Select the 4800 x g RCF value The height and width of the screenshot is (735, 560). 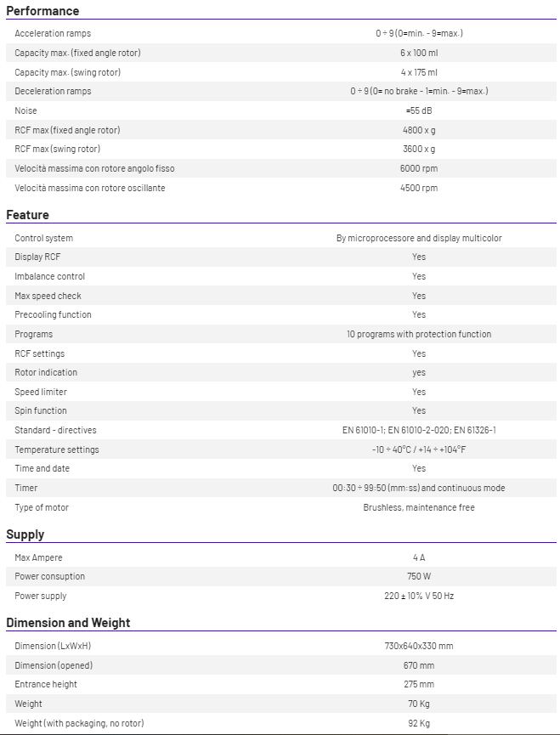(419, 130)
